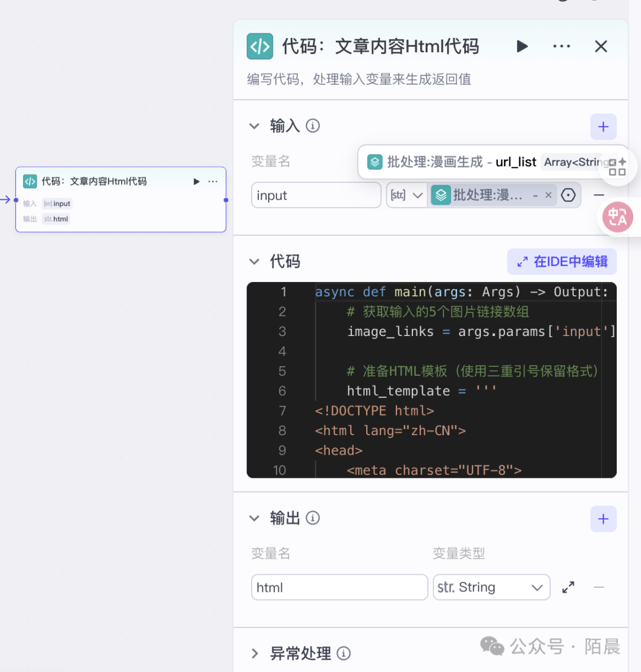Run the node from canvas card
The width and height of the screenshot is (641, 672).
pyautogui.click(x=196, y=182)
